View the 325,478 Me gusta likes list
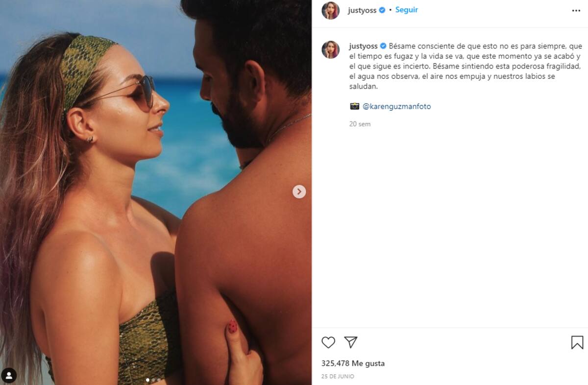This screenshot has height=385, width=588. (353, 363)
